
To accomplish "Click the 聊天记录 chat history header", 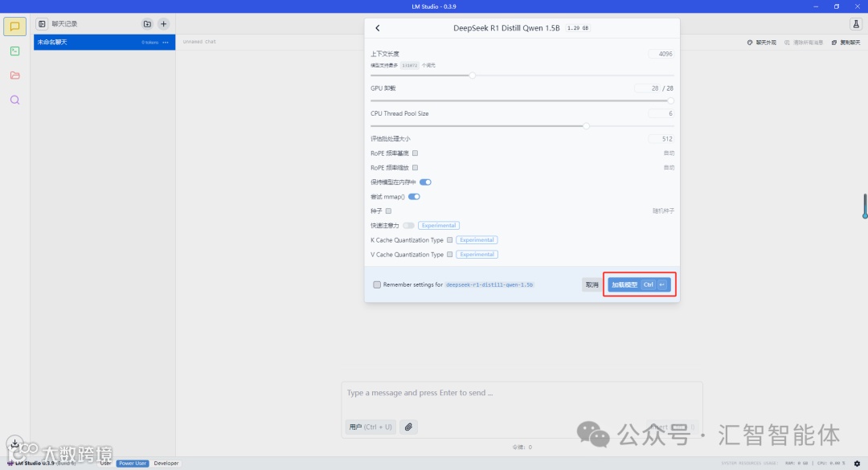I will (x=65, y=24).
